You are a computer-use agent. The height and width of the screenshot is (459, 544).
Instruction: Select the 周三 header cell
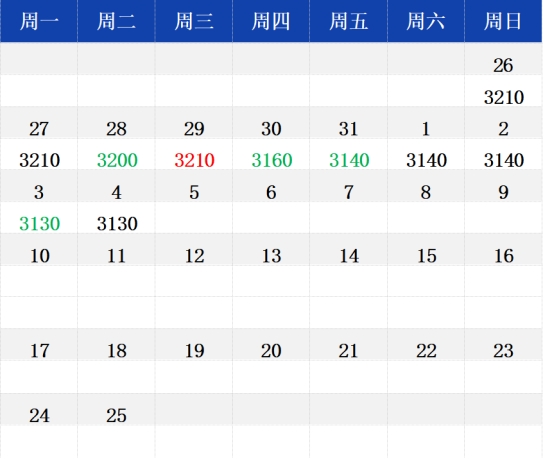pyautogui.click(x=194, y=21)
